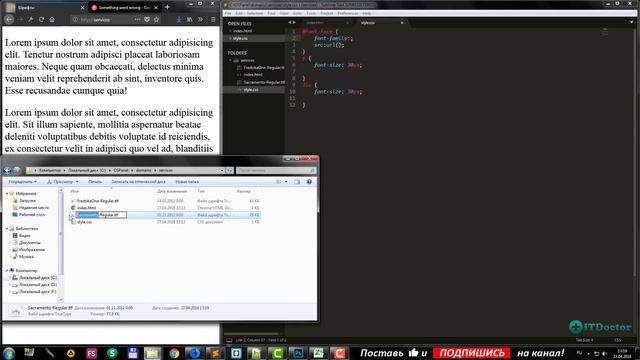The width and height of the screenshot is (640, 360).
Task: Change CSS syntax in Sublime status bar
Action: [x=618, y=340]
